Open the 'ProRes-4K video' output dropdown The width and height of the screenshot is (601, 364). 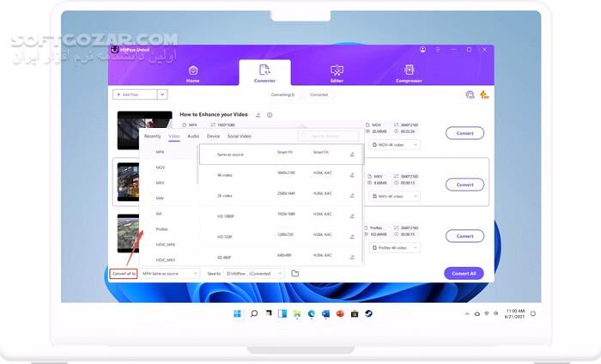[394, 248]
